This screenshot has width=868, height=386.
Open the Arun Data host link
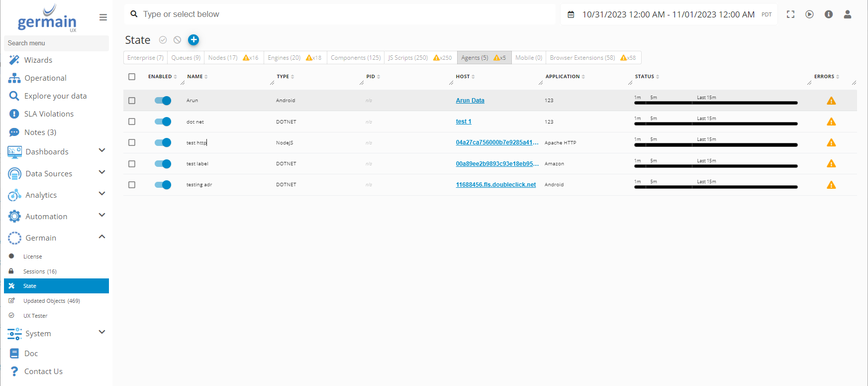point(470,101)
